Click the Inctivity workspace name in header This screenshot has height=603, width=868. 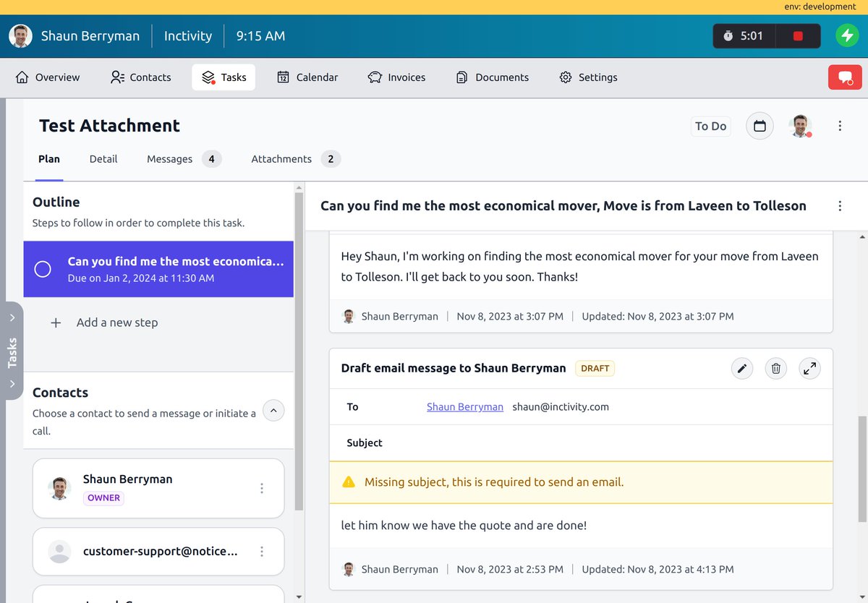coord(188,36)
